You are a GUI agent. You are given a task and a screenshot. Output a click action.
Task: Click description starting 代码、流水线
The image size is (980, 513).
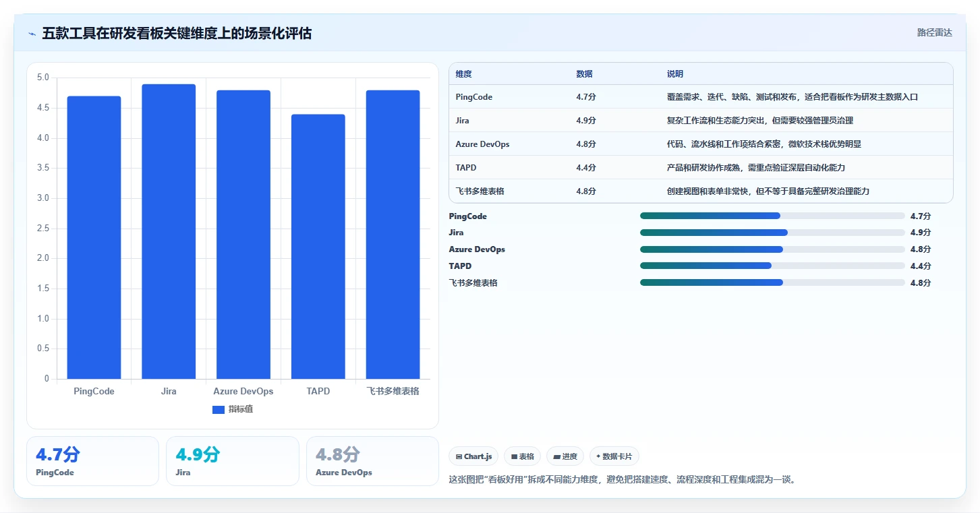click(x=763, y=144)
